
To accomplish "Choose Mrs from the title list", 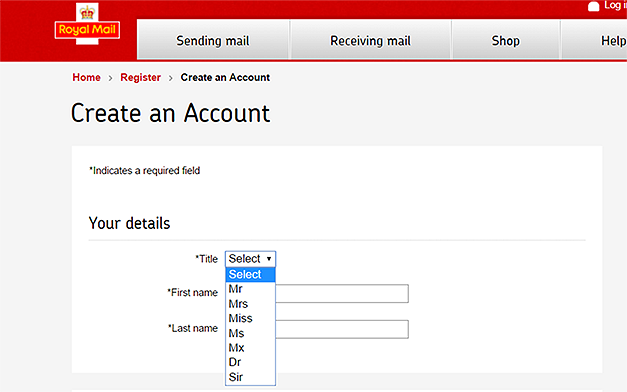I will (250, 304).
